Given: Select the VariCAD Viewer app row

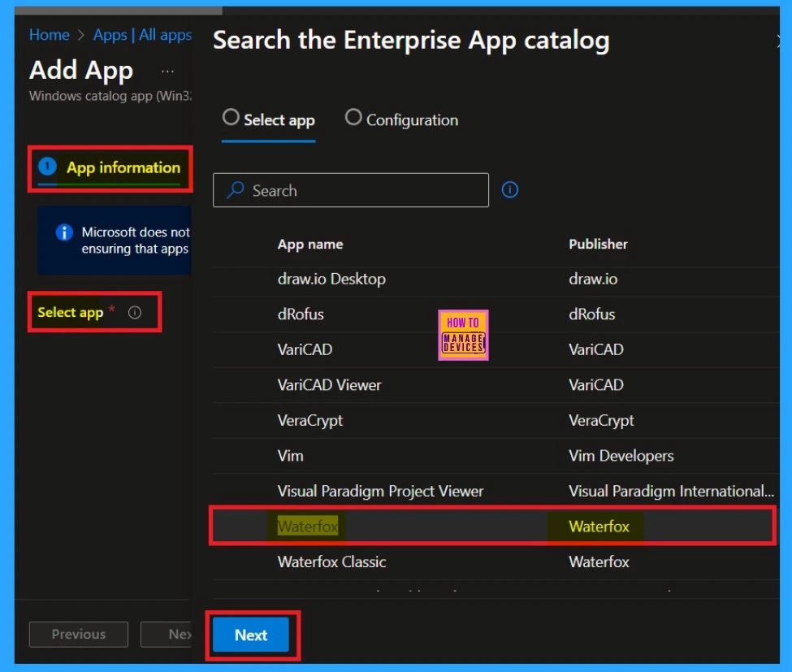Looking at the screenshot, I should (x=495, y=385).
